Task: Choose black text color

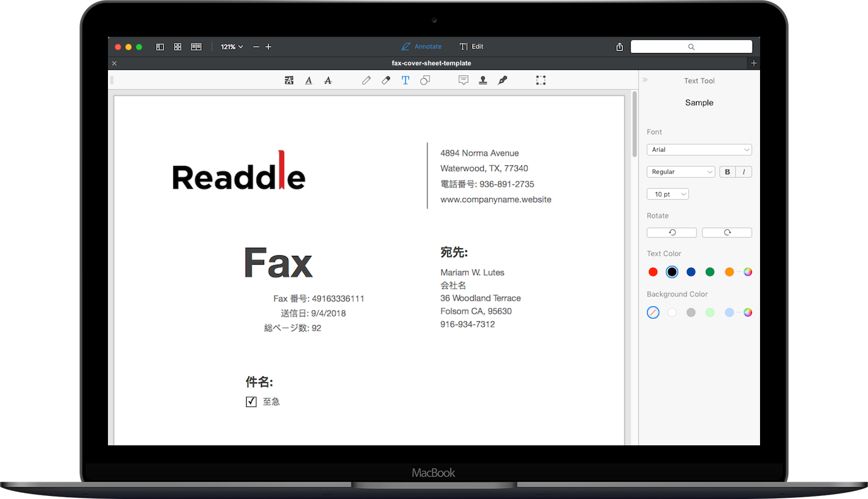Action: pos(672,272)
